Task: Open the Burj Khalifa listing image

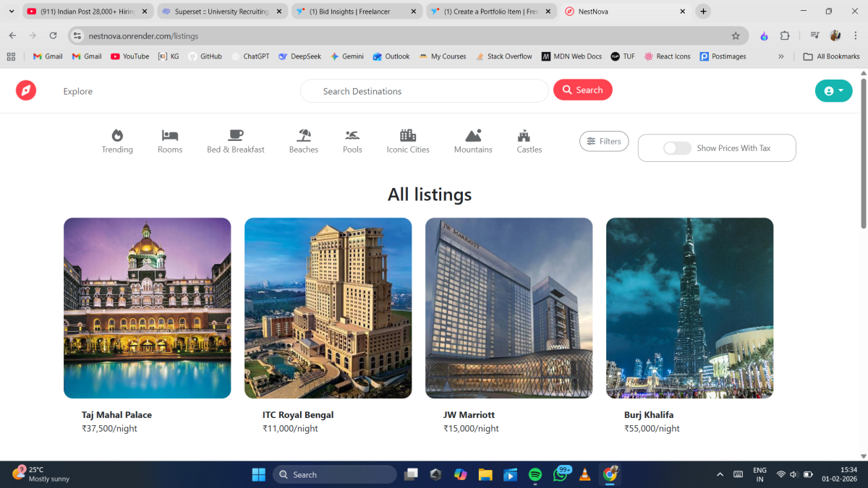Action: tap(689, 308)
